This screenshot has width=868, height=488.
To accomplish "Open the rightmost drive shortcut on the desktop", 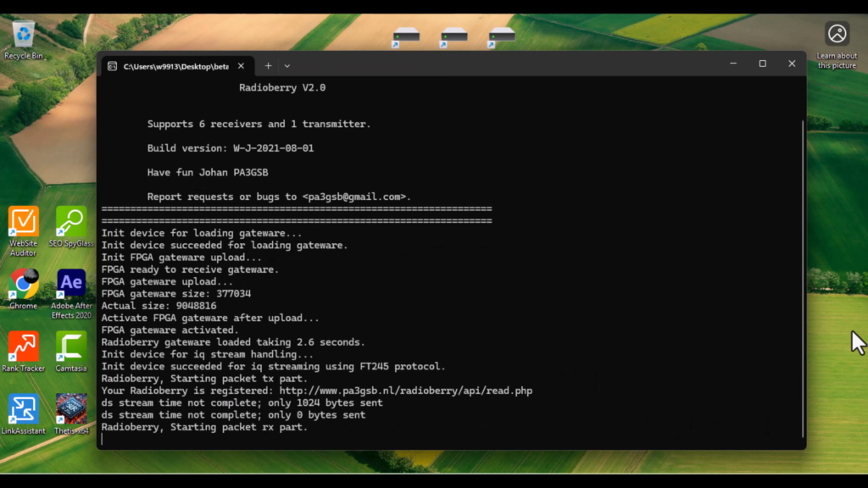I will click(x=500, y=34).
